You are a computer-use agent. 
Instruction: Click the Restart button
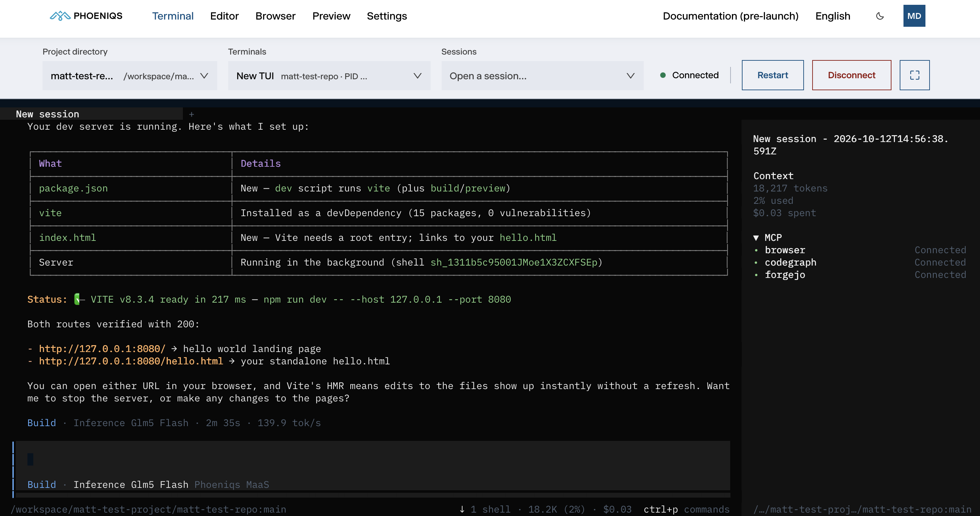coord(772,75)
